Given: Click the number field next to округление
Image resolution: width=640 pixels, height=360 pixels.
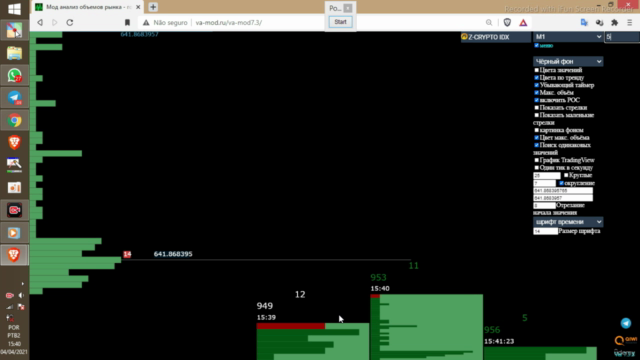Looking at the screenshot, I should [544, 183].
